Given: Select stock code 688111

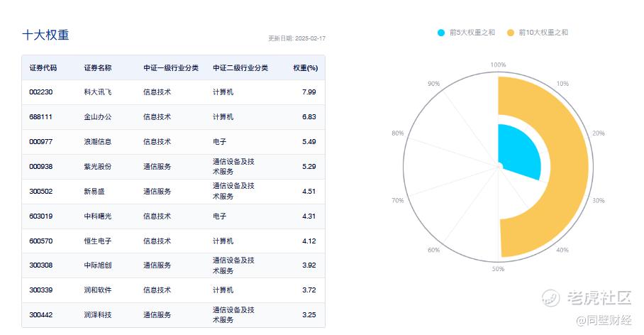Looking at the screenshot, I should [40, 116].
